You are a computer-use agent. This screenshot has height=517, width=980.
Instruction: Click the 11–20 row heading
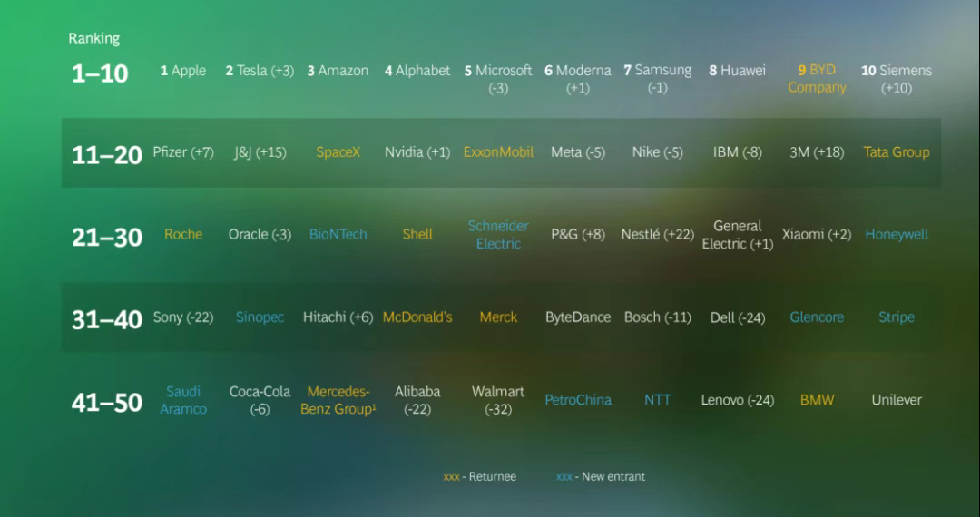[106, 154]
